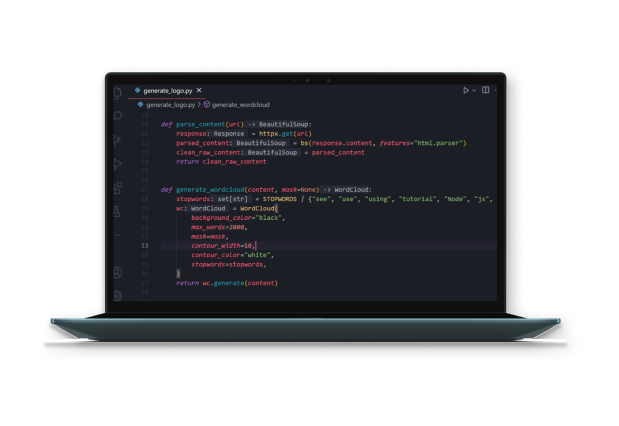Image resolution: width=619 pixels, height=426 pixels.
Task: Open the Manage gear icon
Action: point(118,295)
